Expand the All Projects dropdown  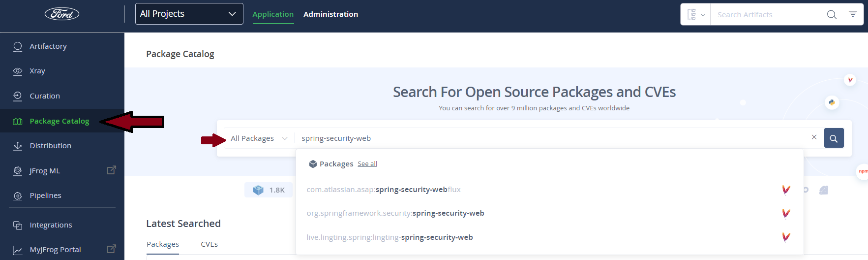189,14
